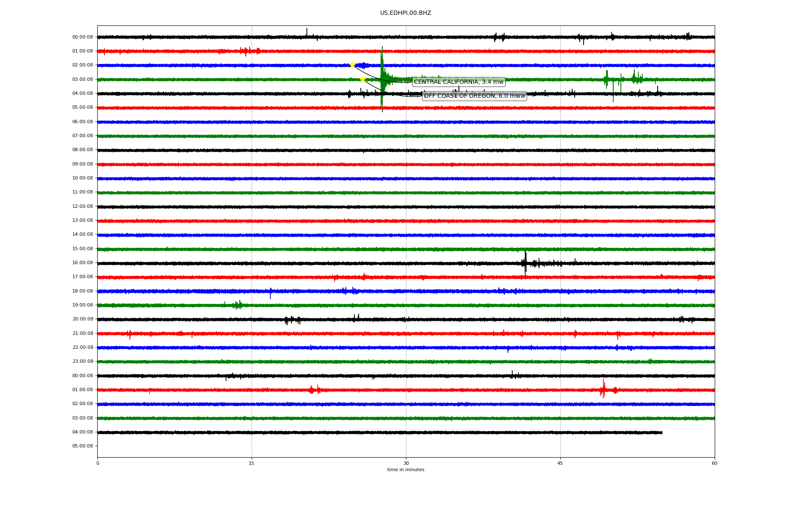The image size is (812, 508).
Task: Click the US.EDHPI.00.BHZ plot title
Action: (x=405, y=13)
